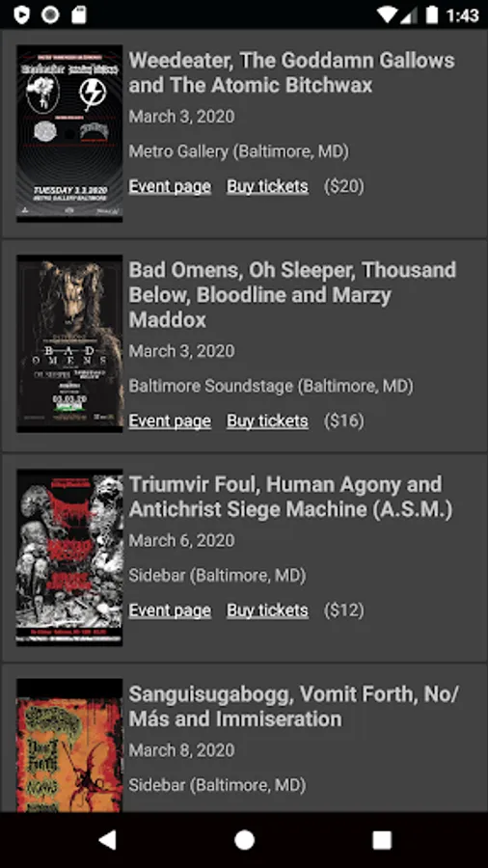Buy tickets for Triumvir Foul show
This screenshot has height=868, width=488.
pyautogui.click(x=267, y=610)
